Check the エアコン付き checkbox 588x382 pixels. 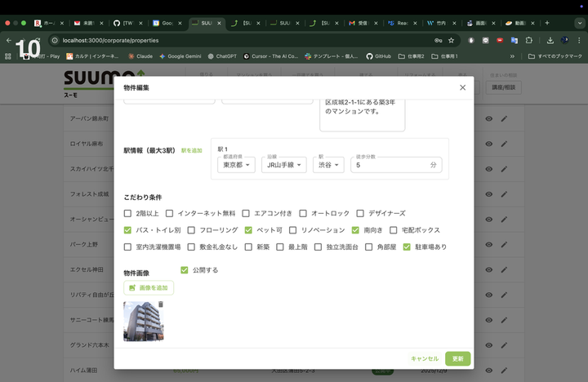(246, 213)
